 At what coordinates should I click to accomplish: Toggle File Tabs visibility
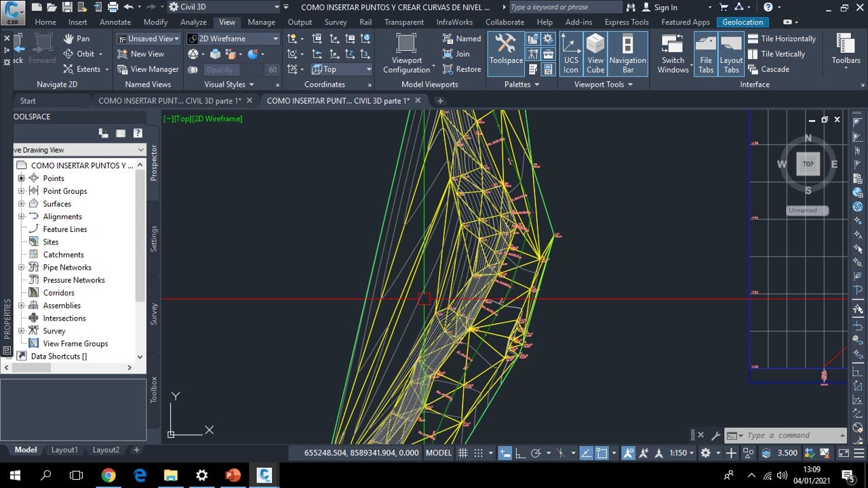tap(706, 54)
